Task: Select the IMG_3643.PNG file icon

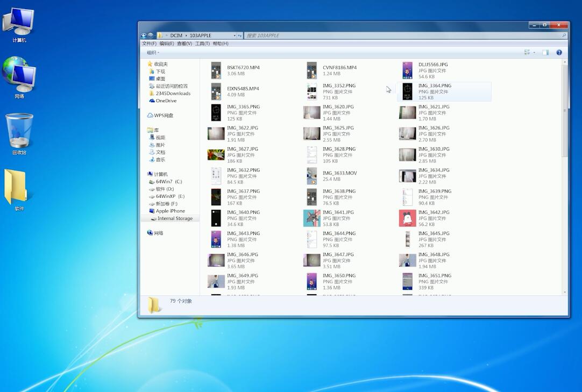Action: 216,239
